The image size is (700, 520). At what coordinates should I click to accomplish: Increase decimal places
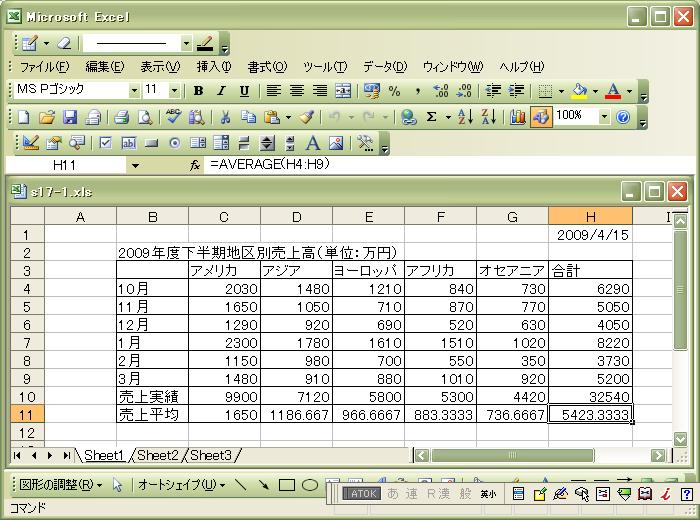click(x=441, y=91)
